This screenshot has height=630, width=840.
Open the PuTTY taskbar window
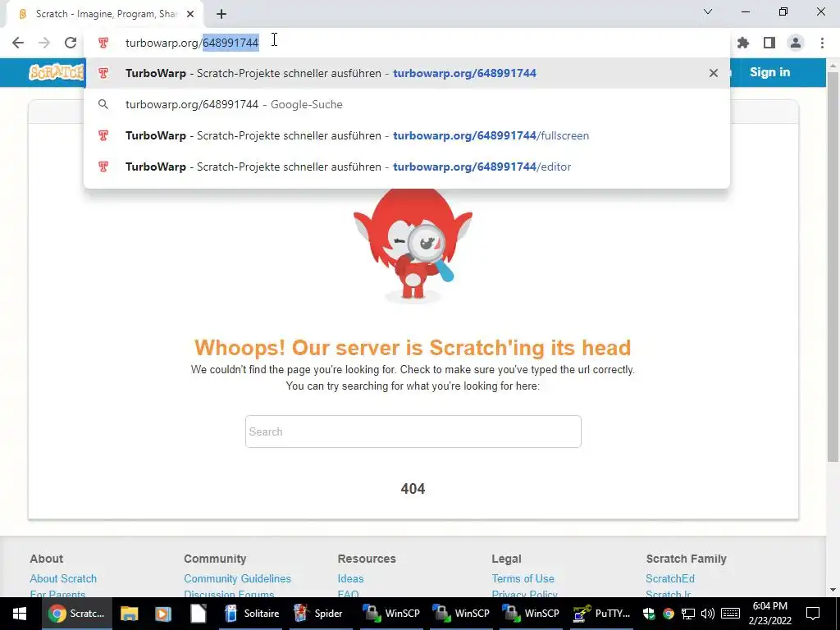pyautogui.click(x=601, y=614)
